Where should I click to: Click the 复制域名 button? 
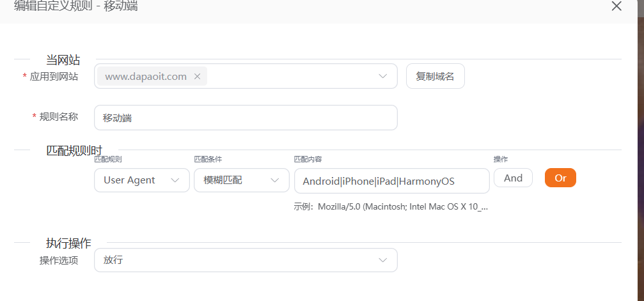coord(436,76)
